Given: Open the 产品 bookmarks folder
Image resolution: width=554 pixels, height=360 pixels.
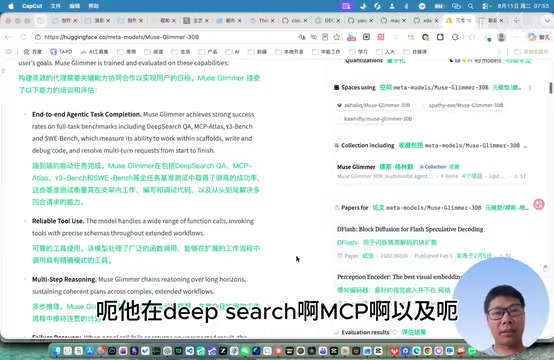Looking at the screenshot, I should pyautogui.click(x=208, y=52).
